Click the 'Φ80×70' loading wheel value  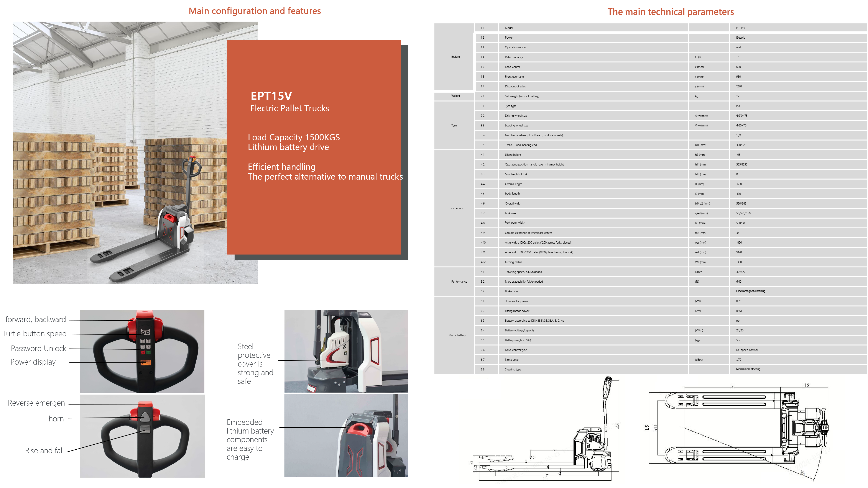[741, 126]
